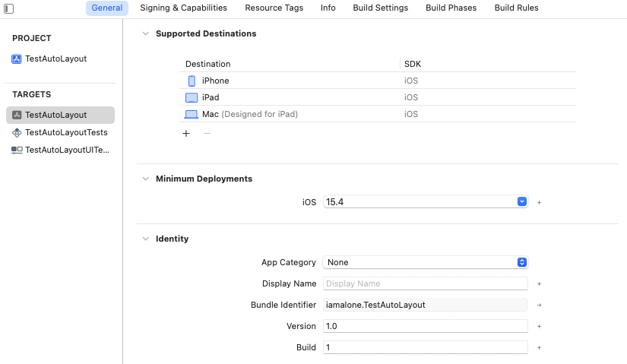Screen dimensions: 627x364
Task: Open the iOS deployment version dropdown
Action: [522, 201]
